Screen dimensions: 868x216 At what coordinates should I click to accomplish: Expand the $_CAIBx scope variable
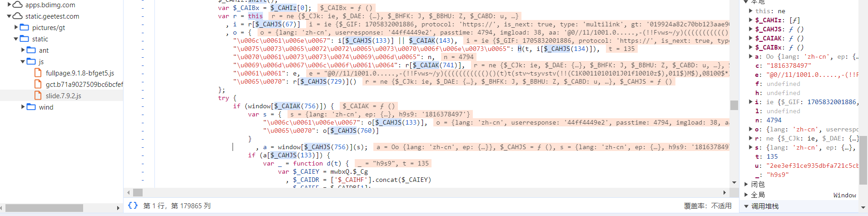(x=751, y=47)
